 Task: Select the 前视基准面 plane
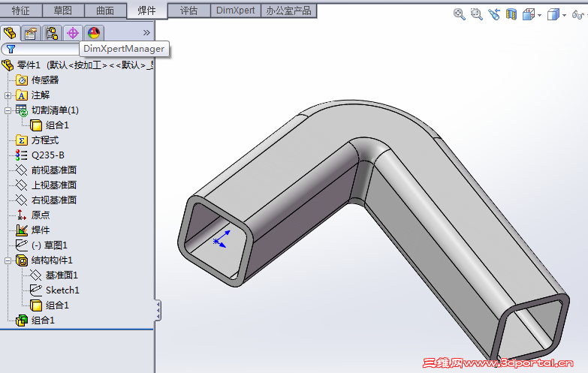tap(54, 170)
